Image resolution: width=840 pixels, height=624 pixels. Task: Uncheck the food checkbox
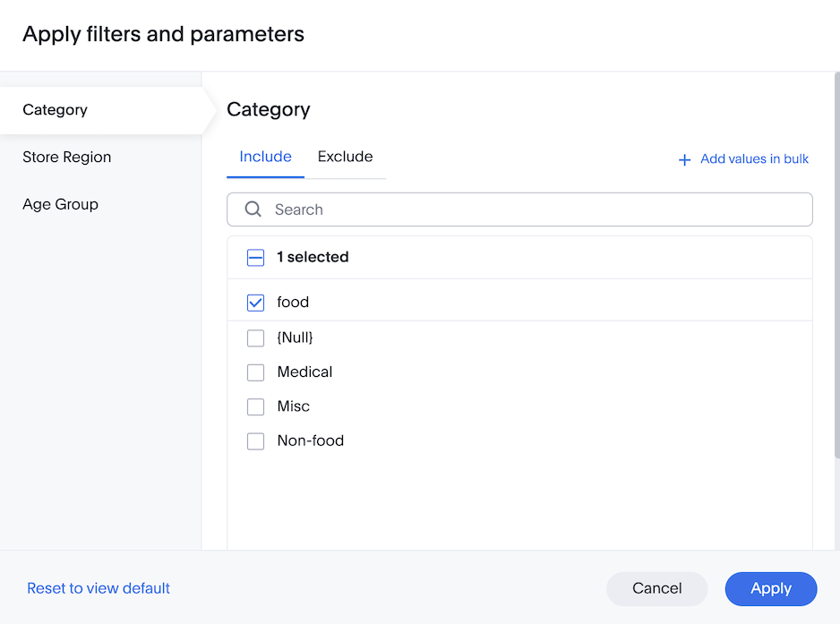point(255,302)
